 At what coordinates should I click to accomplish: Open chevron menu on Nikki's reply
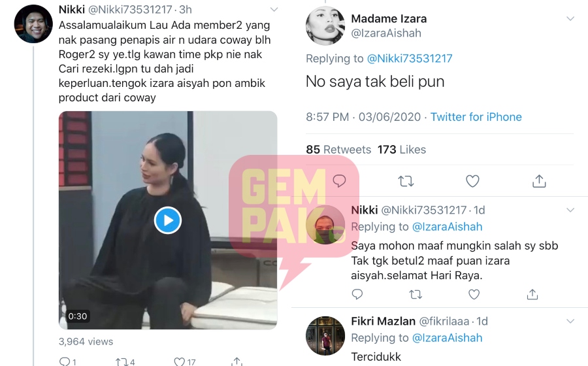pos(570,210)
